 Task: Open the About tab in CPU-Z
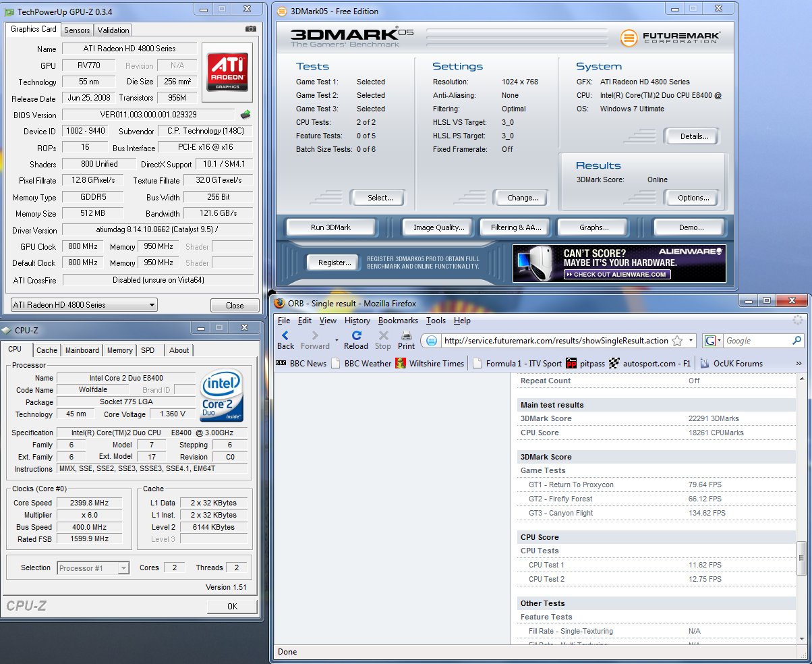click(179, 350)
